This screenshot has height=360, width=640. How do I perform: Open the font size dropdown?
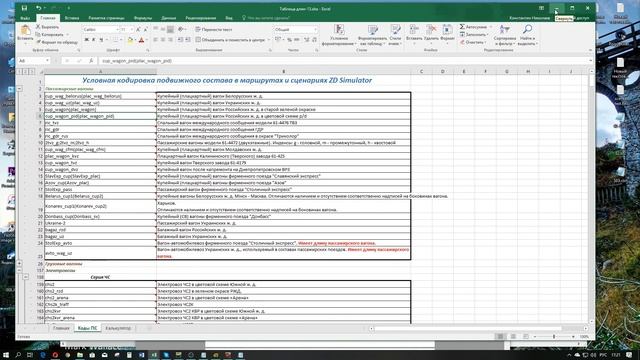(132, 29)
